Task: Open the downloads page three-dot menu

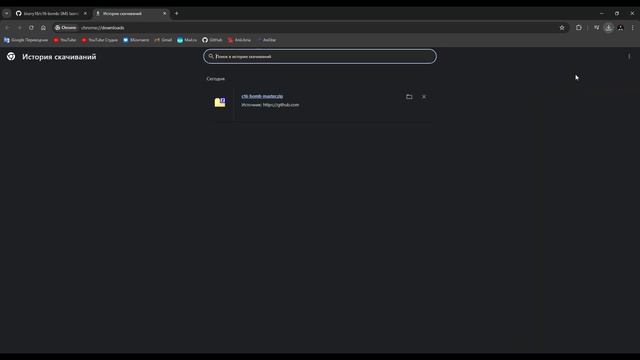Action: tap(629, 56)
